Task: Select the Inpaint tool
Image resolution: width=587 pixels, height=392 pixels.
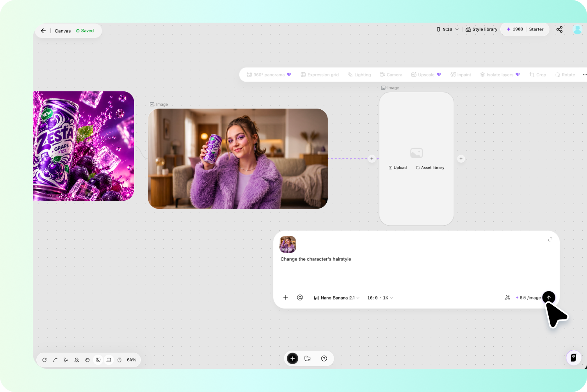Action: click(x=461, y=75)
